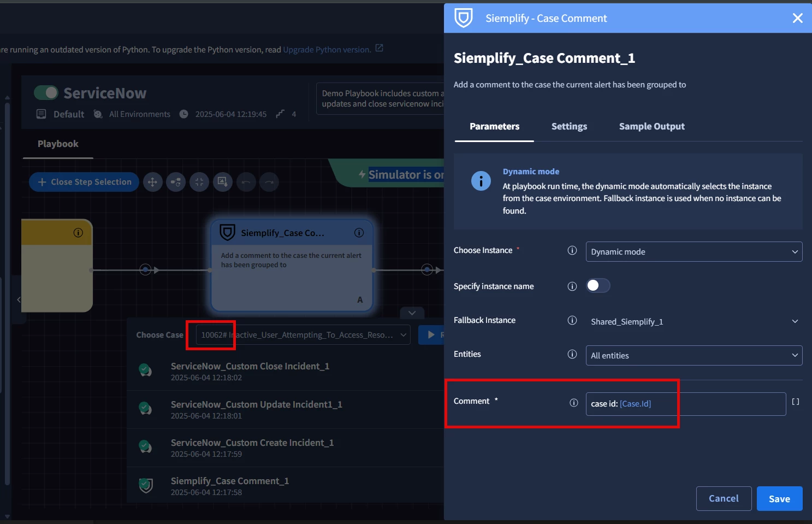Show info for Entities field

click(x=572, y=354)
